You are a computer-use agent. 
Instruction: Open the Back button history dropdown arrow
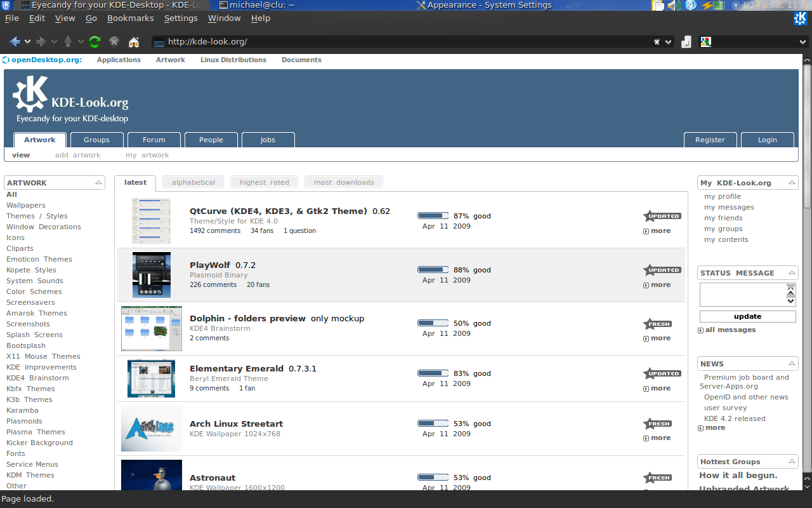tap(27, 42)
